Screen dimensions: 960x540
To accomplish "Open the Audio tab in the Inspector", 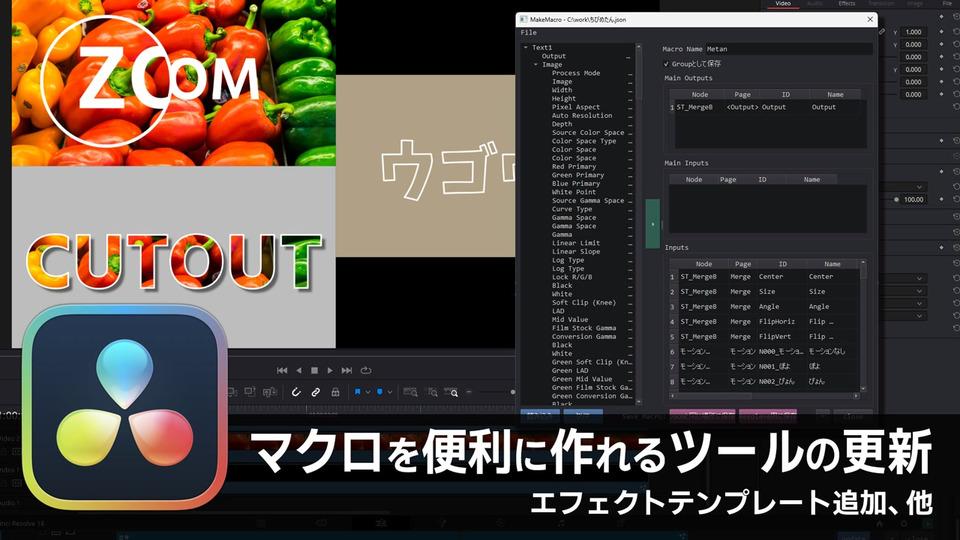I will click(x=815, y=4).
